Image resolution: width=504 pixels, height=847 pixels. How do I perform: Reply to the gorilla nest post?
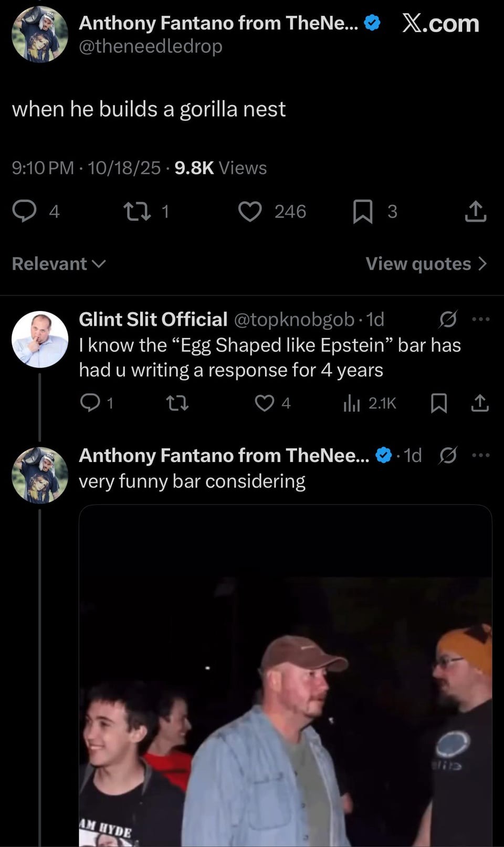25,211
